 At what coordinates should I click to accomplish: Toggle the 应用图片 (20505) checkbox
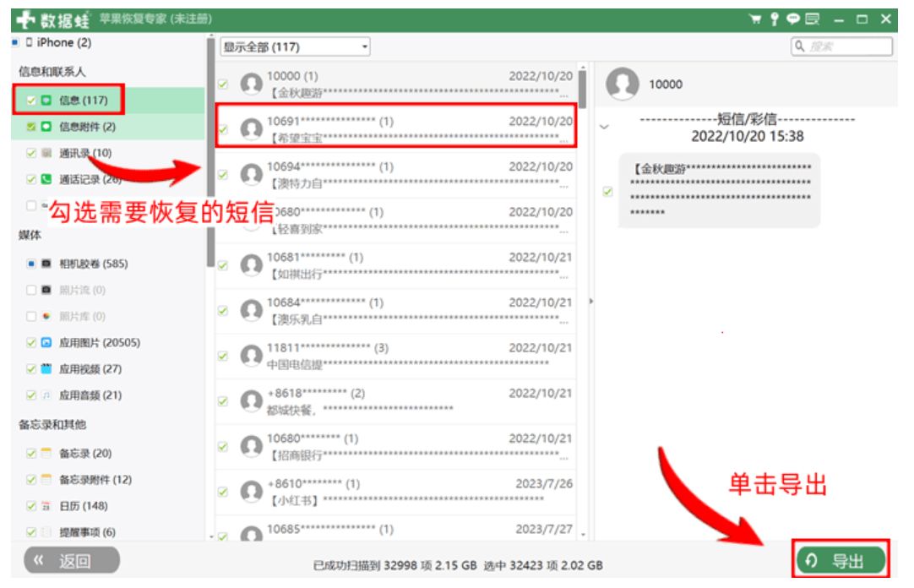pos(31,343)
